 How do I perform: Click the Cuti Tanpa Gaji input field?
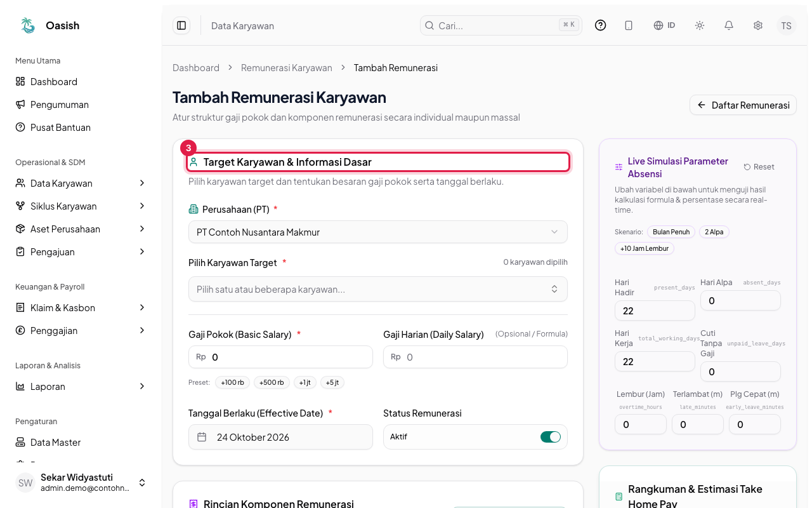pos(740,371)
